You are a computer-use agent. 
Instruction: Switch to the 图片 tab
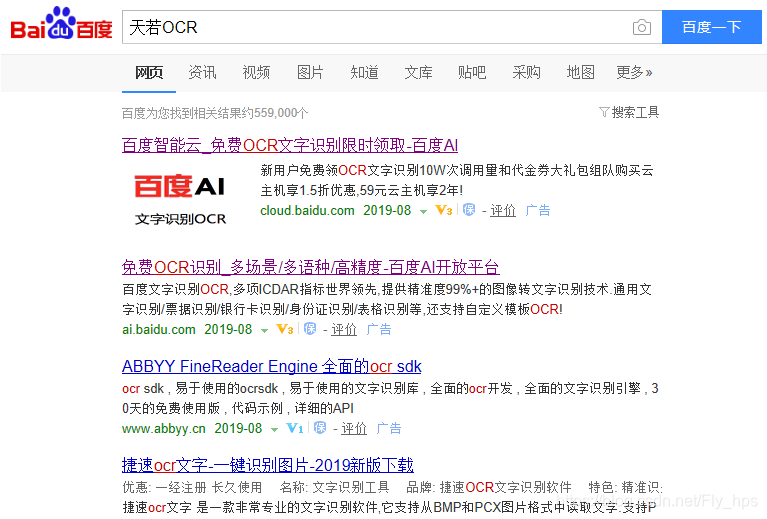pos(310,72)
